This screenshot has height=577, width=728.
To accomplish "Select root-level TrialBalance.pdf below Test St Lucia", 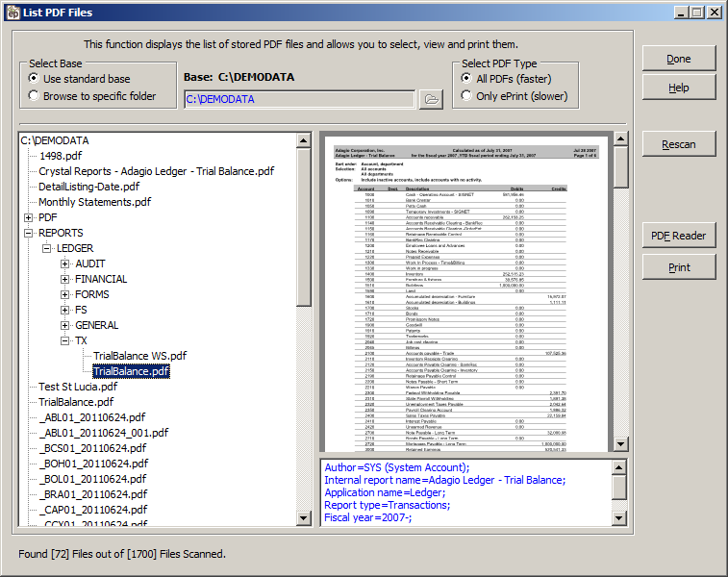I will [x=76, y=402].
